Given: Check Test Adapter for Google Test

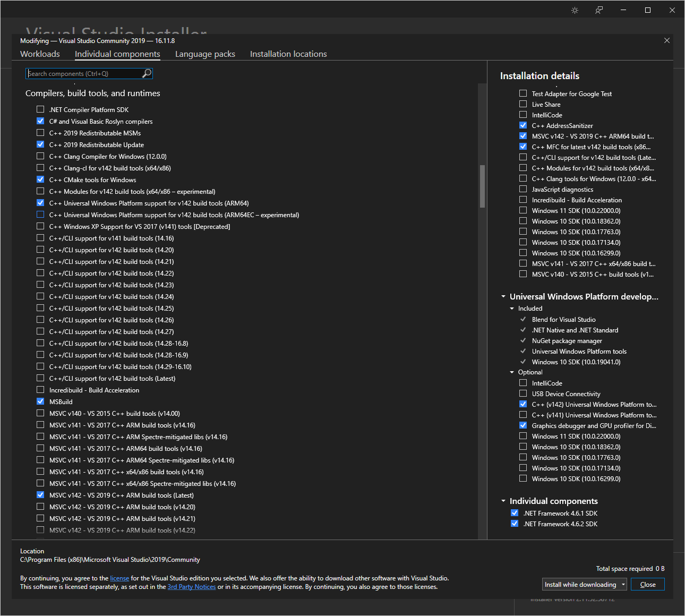Looking at the screenshot, I should pos(523,93).
